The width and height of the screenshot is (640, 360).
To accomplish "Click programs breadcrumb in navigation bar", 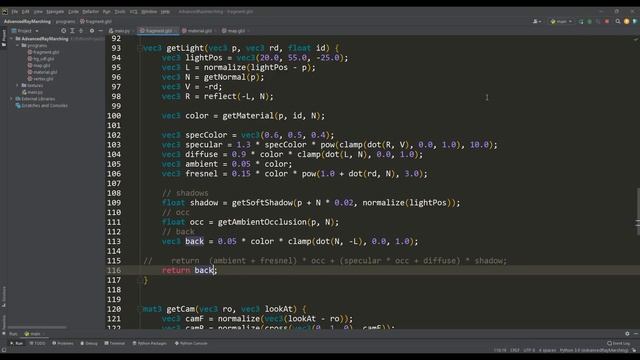I will pos(65,21).
